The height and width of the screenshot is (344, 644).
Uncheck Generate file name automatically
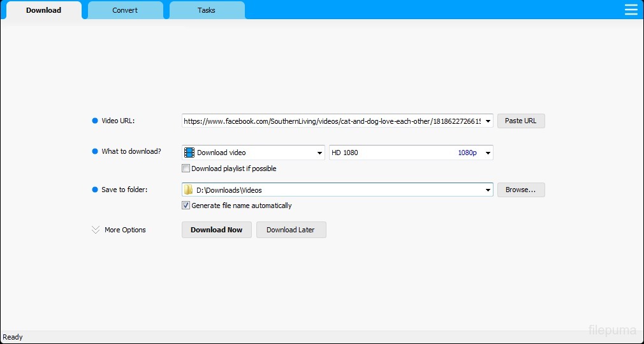click(x=186, y=206)
